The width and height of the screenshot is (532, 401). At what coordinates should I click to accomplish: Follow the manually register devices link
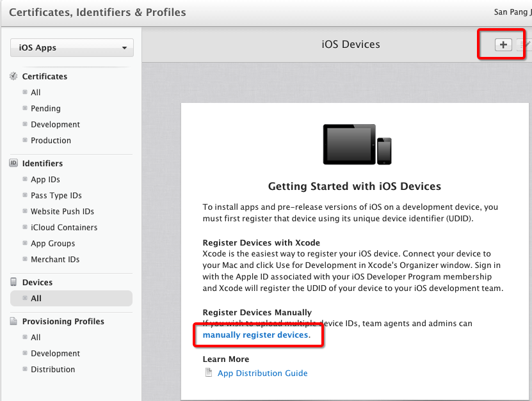255,335
